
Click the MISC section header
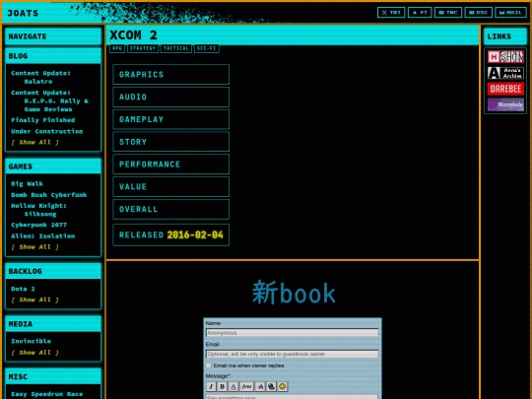53,376
